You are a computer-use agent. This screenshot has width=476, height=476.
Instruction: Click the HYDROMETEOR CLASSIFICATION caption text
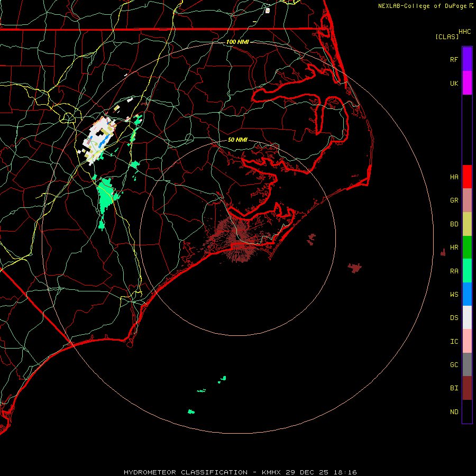pos(186,472)
